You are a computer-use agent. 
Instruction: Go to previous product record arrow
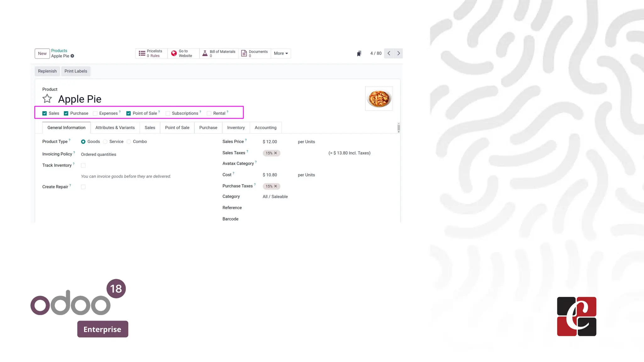coord(389,53)
